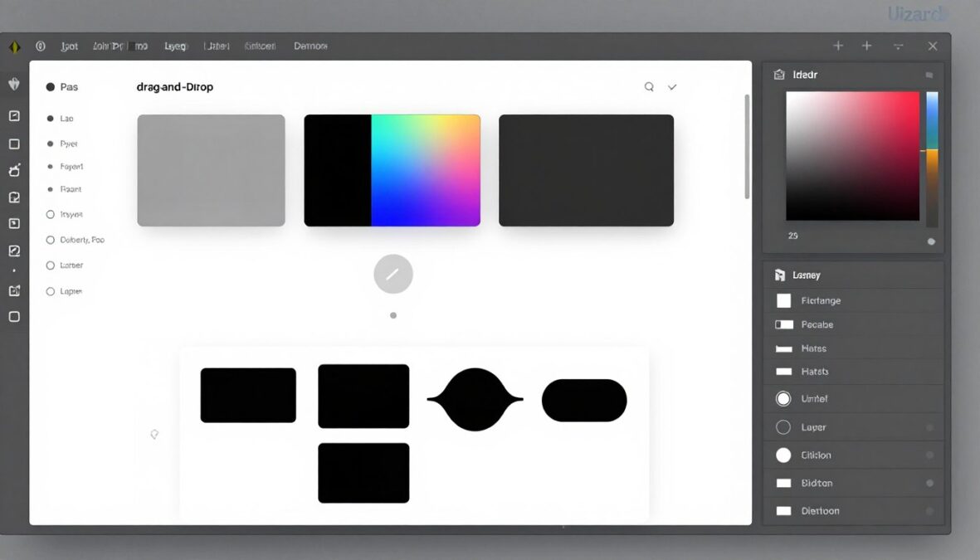
Task: Click the Lamey panel header icon
Action: click(x=779, y=275)
